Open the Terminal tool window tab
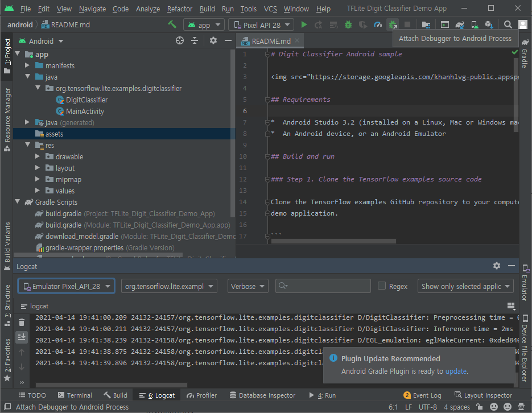Image resolution: width=532 pixels, height=413 pixels. tap(75, 395)
